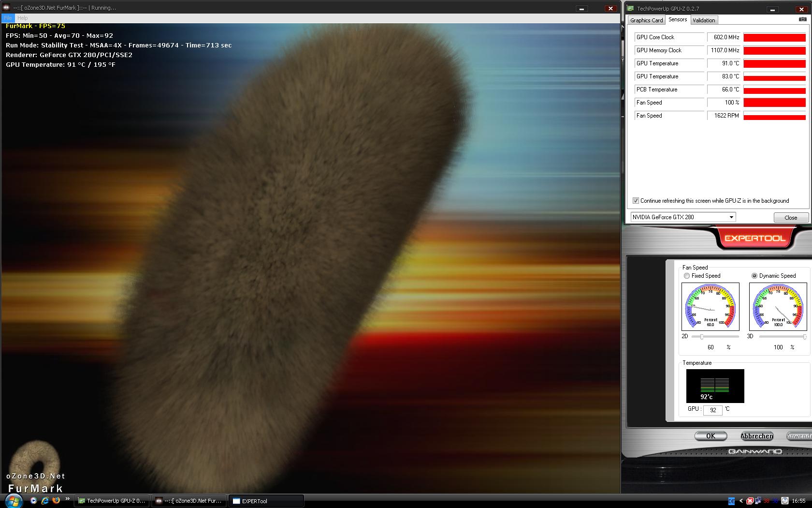Open the network connection tray icon

(758, 501)
